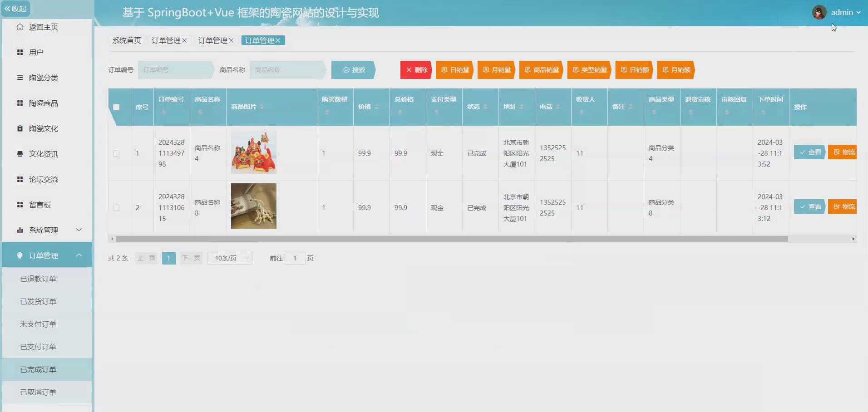This screenshot has height=412, width=868.
Task: Sort by 商品名称 column sort arrows
Action: (200, 112)
